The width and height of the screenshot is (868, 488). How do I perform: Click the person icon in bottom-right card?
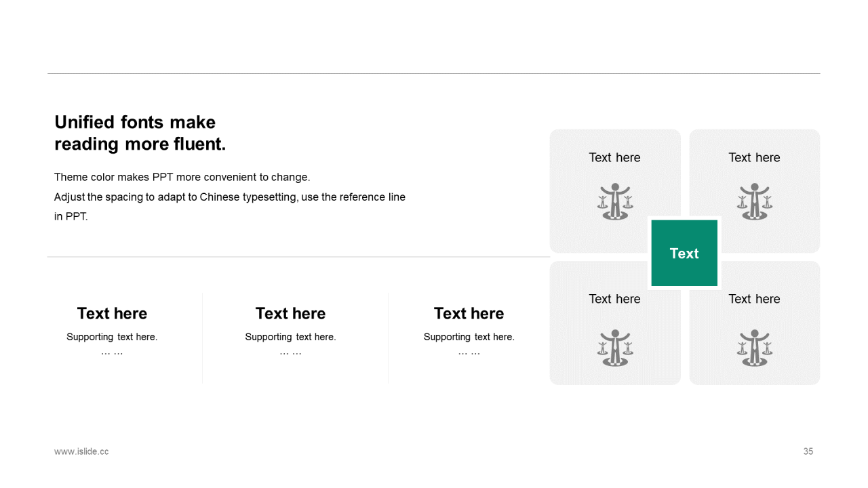pos(755,348)
